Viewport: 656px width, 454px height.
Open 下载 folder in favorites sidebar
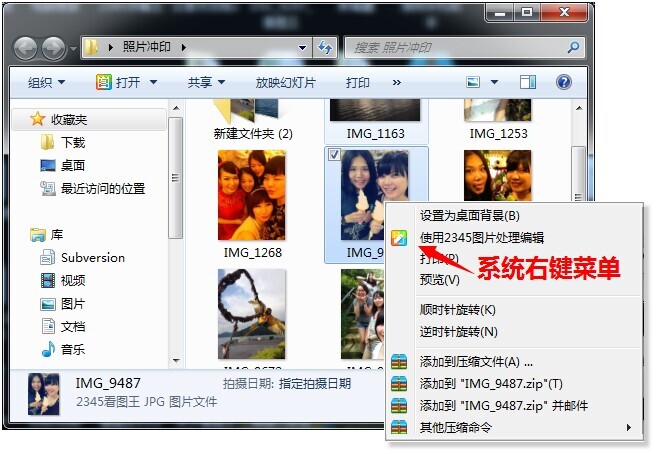click(x=73, y=142)
